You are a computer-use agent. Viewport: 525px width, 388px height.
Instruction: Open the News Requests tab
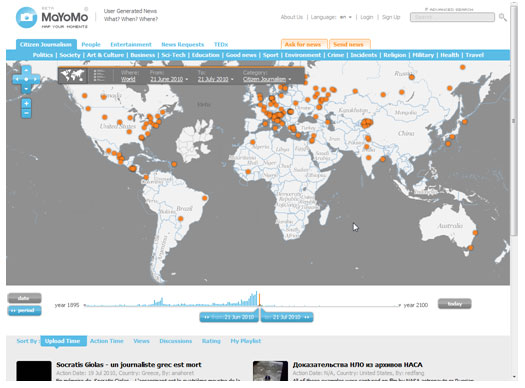[x=182, y=44]
